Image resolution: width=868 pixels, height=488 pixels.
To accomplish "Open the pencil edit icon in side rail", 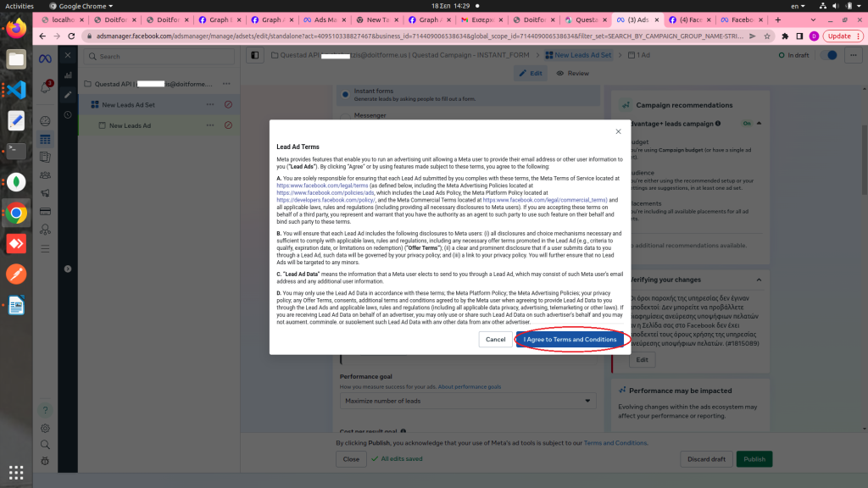I will tap(68, 94).
